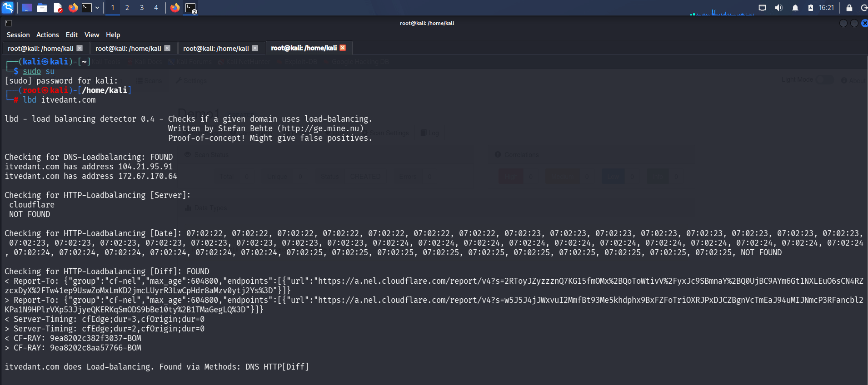Close the third terminal tab

coord(255,48)
